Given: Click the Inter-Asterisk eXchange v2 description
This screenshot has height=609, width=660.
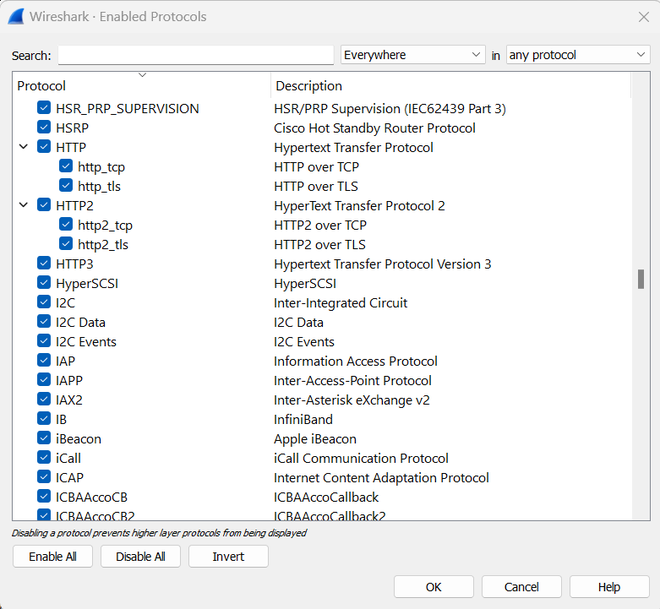Looking at the screenshot, I should coord(352,400).
